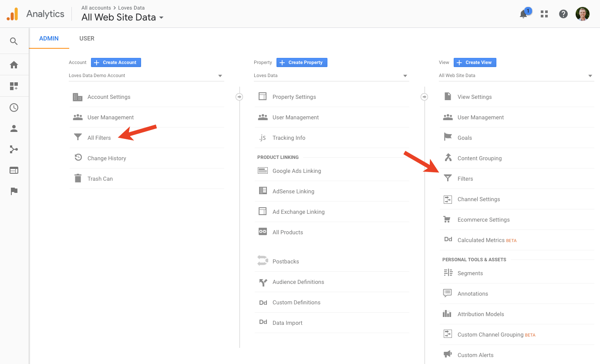Click the Tracking Info .js icon
The width and height of the screenshot is (600, 364).
point(263,138)
